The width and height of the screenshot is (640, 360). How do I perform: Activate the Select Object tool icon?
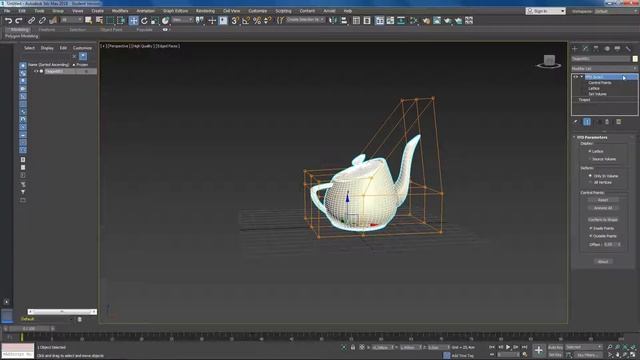point(89,20)
